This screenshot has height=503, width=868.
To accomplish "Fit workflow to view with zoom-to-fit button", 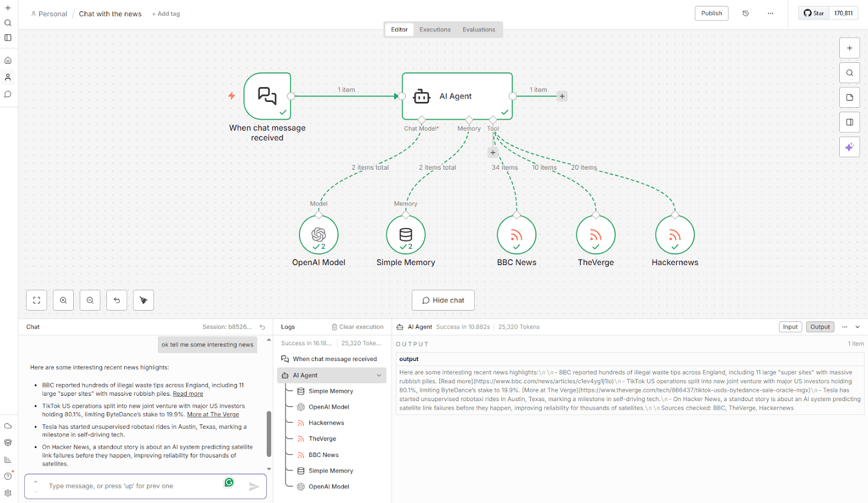I will coord(36,300).
